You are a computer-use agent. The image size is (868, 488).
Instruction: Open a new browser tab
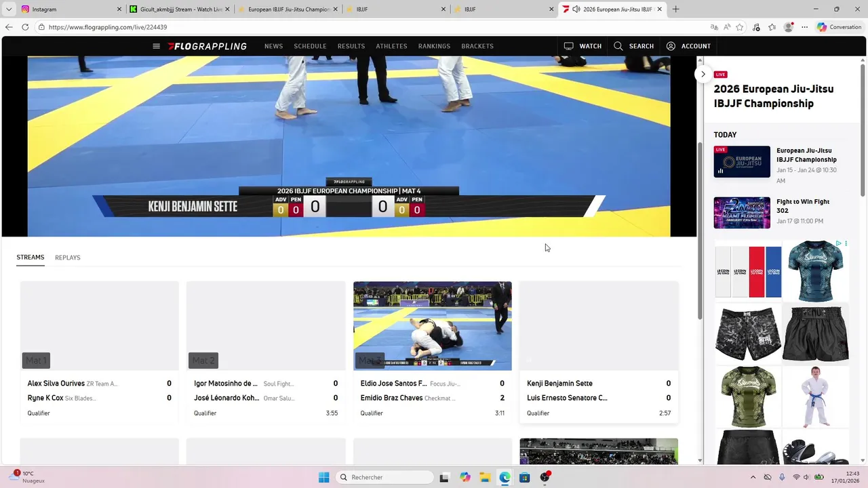tap(675, 9)
